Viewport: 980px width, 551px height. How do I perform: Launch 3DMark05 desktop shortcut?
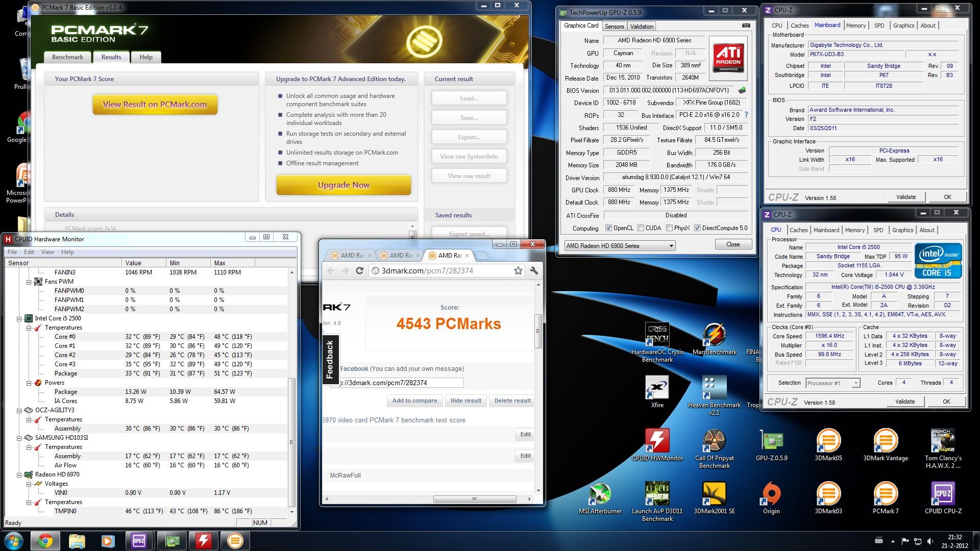pyautogui.click(x=828, y=445)
